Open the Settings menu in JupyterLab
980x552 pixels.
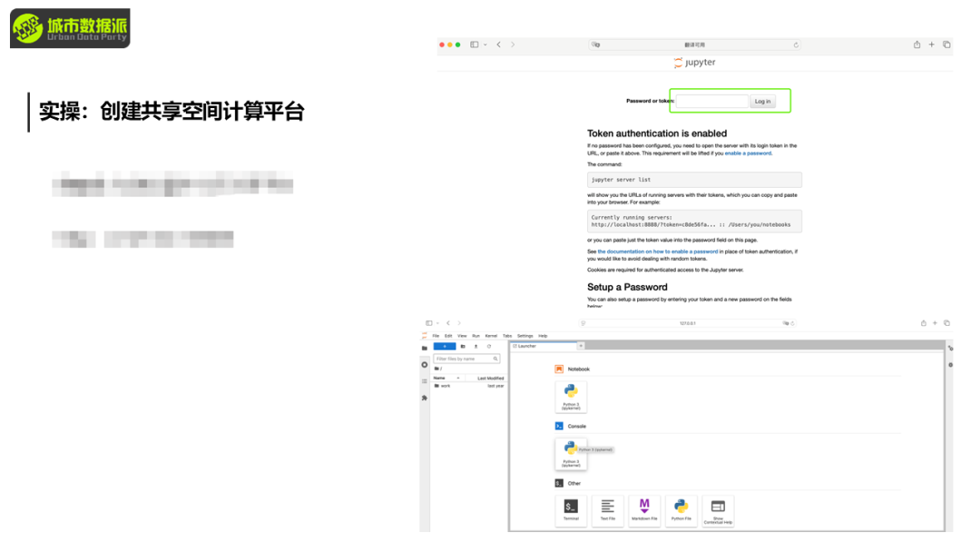(x=524, y=336)
